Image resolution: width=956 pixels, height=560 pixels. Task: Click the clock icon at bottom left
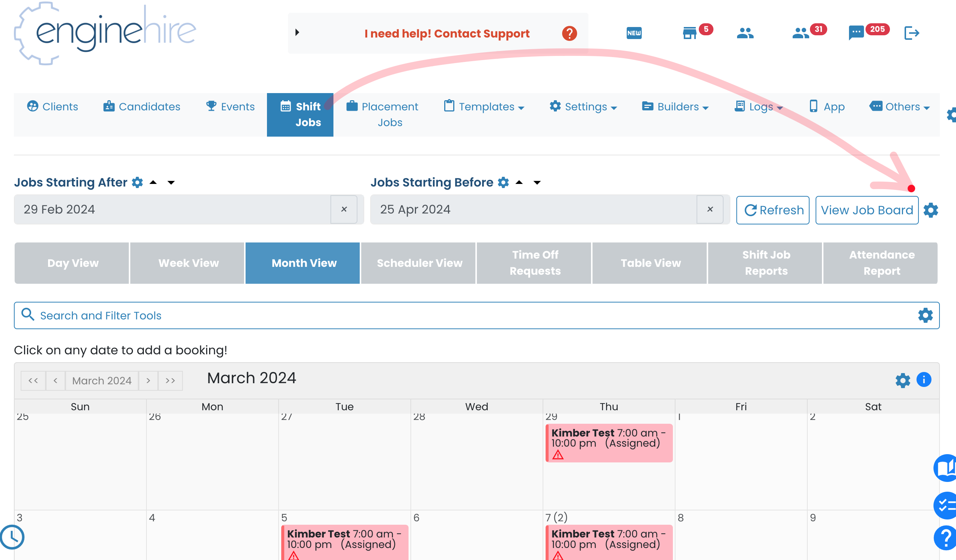12,537
